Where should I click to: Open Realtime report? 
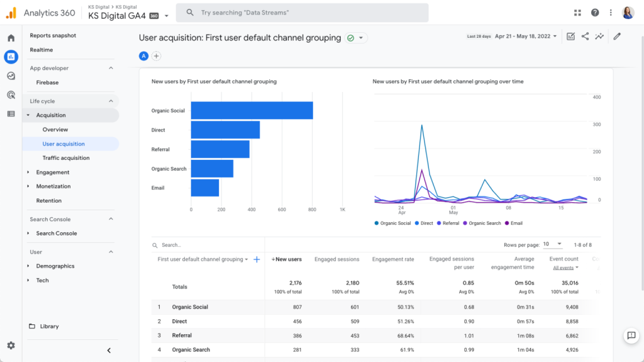(42, 50)
